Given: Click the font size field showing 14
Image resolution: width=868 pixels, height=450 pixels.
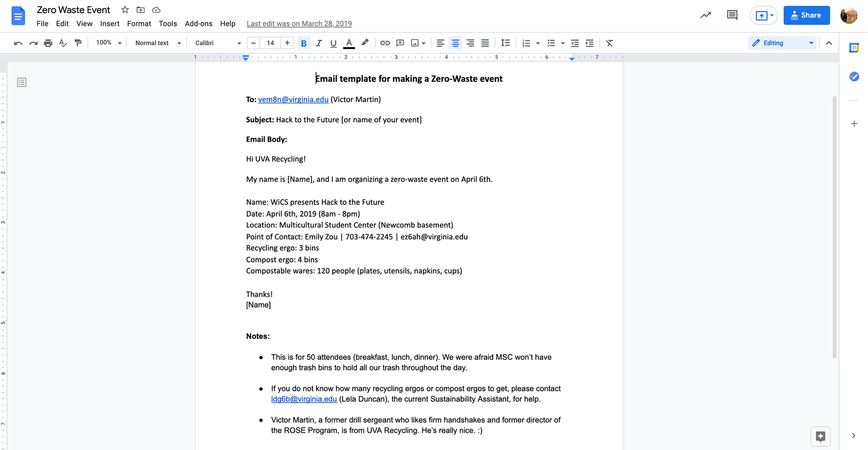Looking at the screenshot, I should coord(270,43).
